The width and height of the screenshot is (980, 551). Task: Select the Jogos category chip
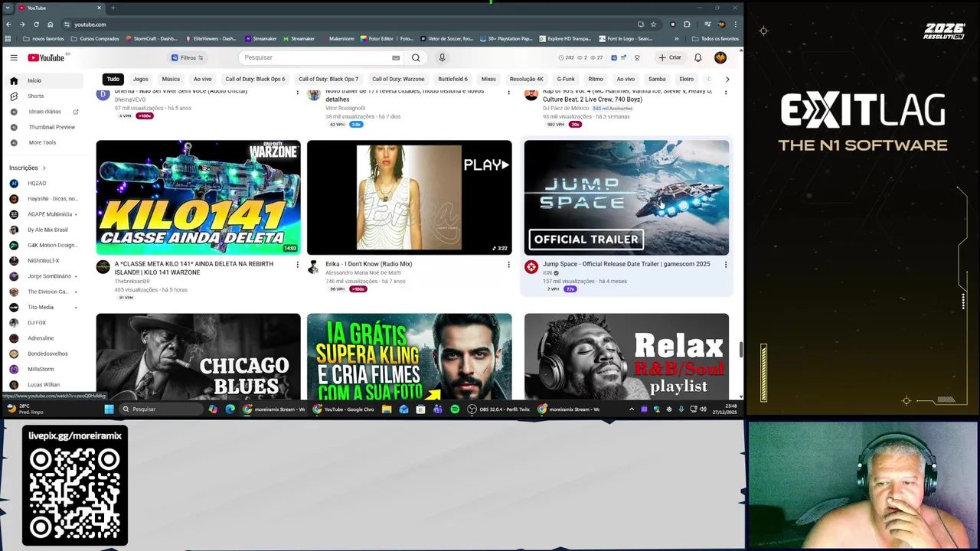pos(140,79)
